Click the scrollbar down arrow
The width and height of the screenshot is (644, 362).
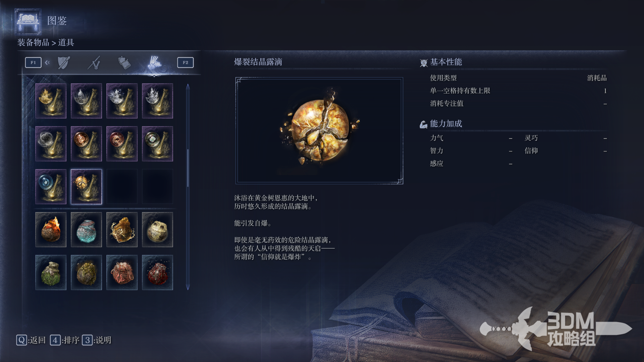[188, 287]
